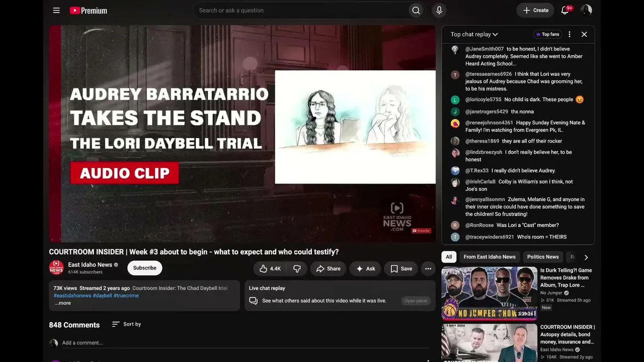Open 'Autopsy details, bond money' video title
The width and height of the screenshot is (644, 362).
click(568, 334)
